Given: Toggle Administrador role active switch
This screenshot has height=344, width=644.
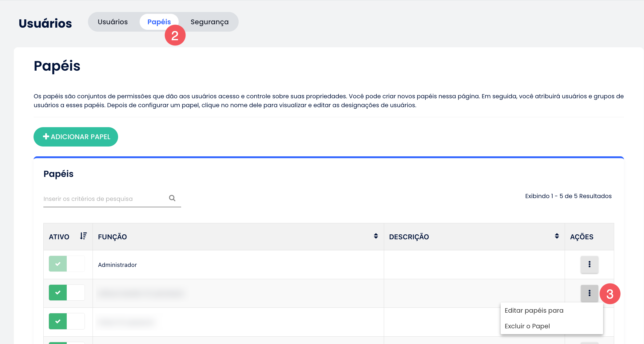Looking at the screenshot, I should pyautogui.click(x=67, y=264).
